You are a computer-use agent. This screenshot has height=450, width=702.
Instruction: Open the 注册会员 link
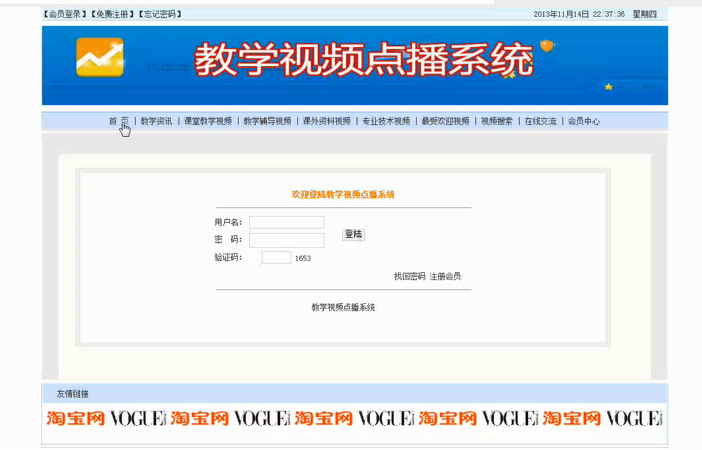click(445, 276)
